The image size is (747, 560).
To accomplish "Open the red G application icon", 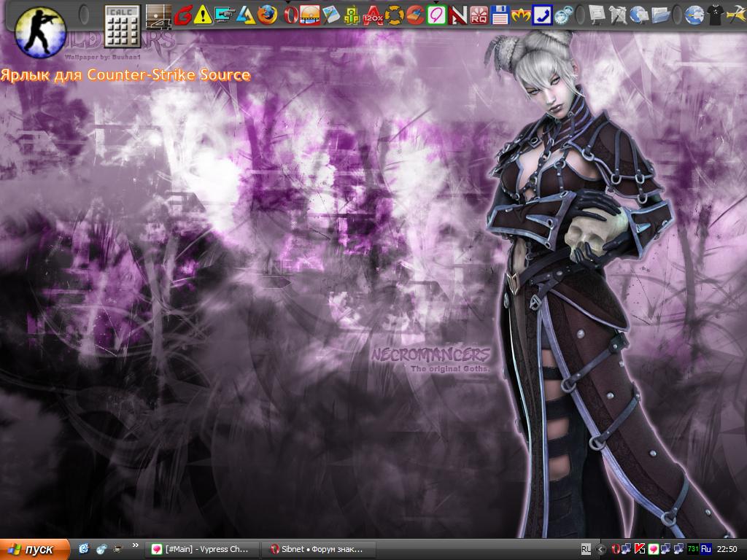I will click(x=183, y=15).
